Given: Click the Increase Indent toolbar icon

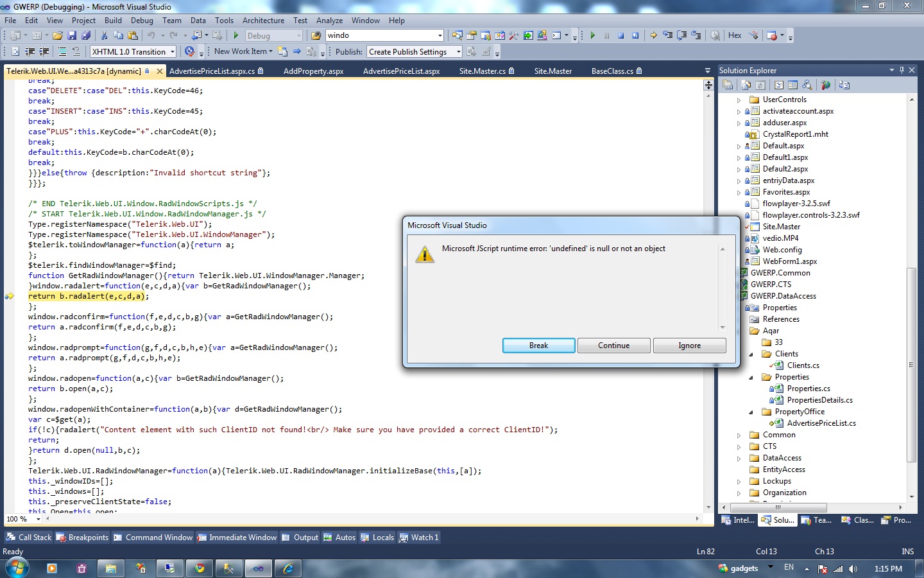Looking at the screenshot, I should click(x=44, y=51).
